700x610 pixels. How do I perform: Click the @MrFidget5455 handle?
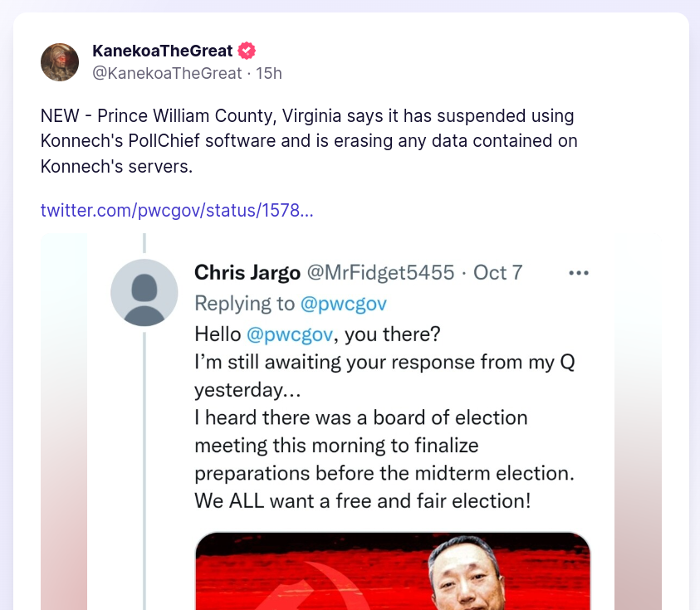[x=380, y=273]
